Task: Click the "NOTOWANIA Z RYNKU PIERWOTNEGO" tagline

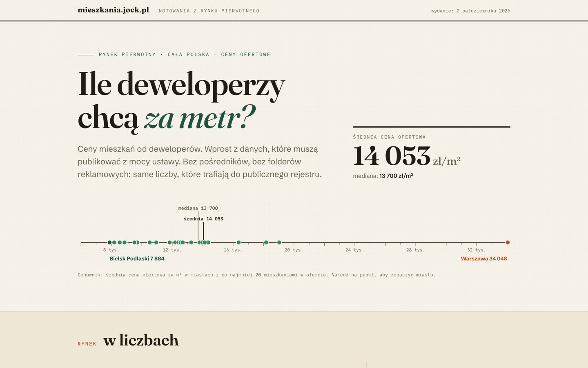Action: pos(209,11)
